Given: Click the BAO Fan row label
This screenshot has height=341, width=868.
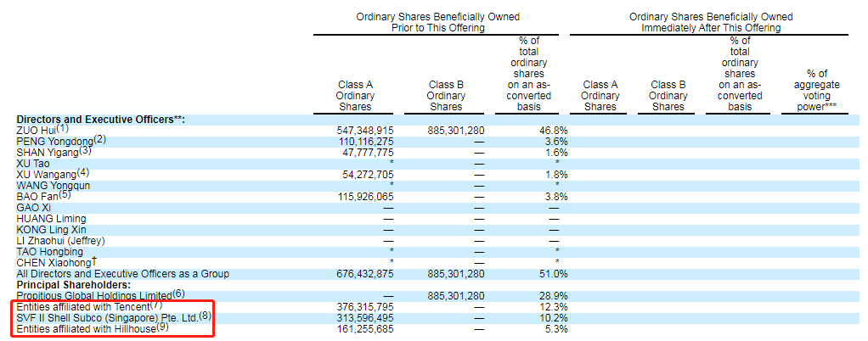Looking at the screenshot, I should coord(44,196).
